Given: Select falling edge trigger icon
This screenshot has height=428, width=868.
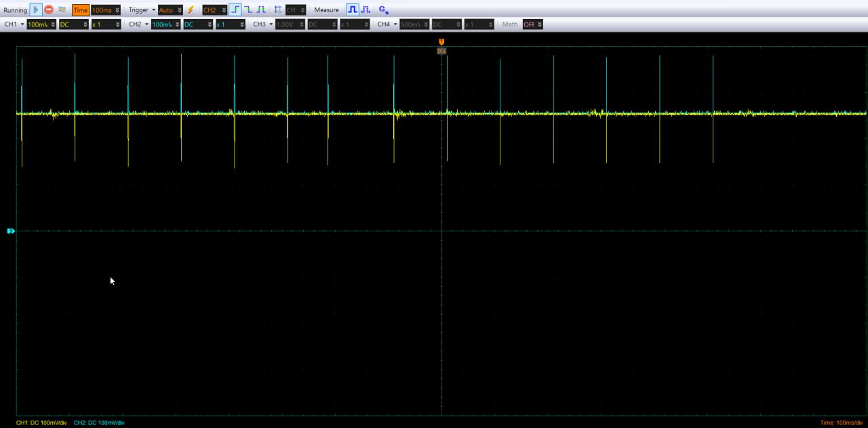Looking at the screenshot, I should coord(248,10).
